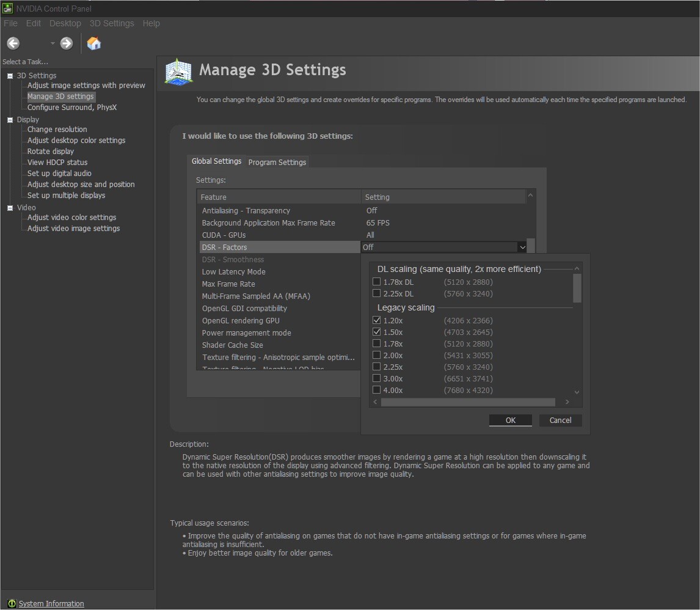
Task: Select Texture filtering - Anisotropic sample row
Action: [x=279, y=357]
